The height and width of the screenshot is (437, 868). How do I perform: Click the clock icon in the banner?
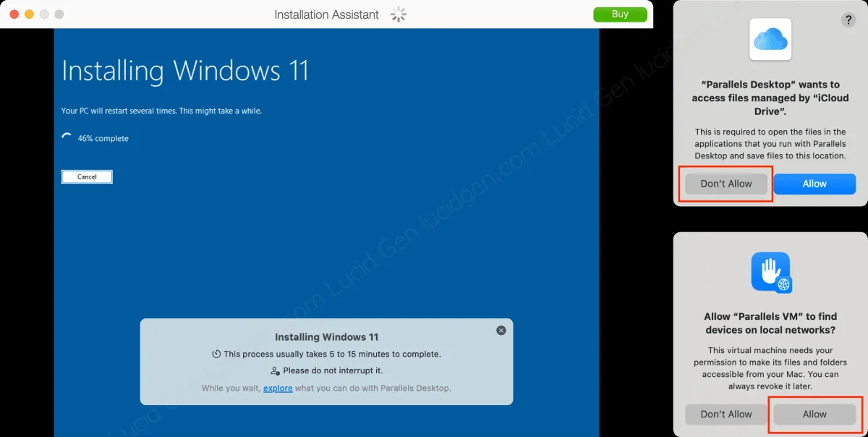(x=216, y=355)
